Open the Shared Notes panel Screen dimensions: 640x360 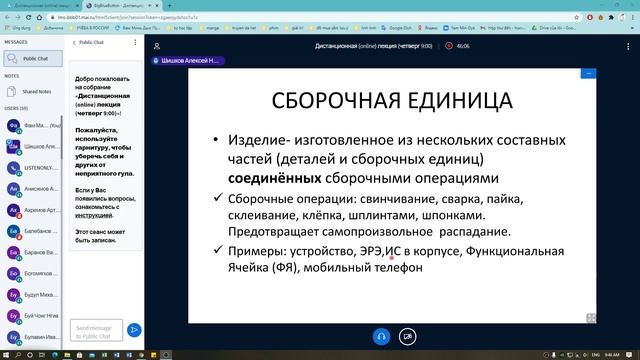[x=33, y=92]
